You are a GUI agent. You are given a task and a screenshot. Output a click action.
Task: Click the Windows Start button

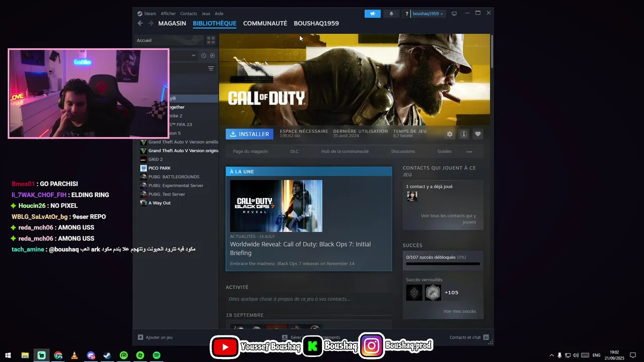coord(8,355)
